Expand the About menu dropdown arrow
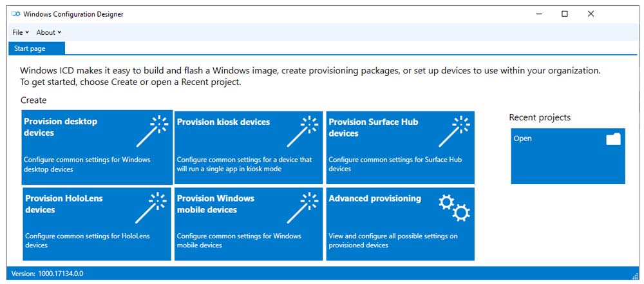The height and width of the screenshot is (284, 644). tap(59, 32)
